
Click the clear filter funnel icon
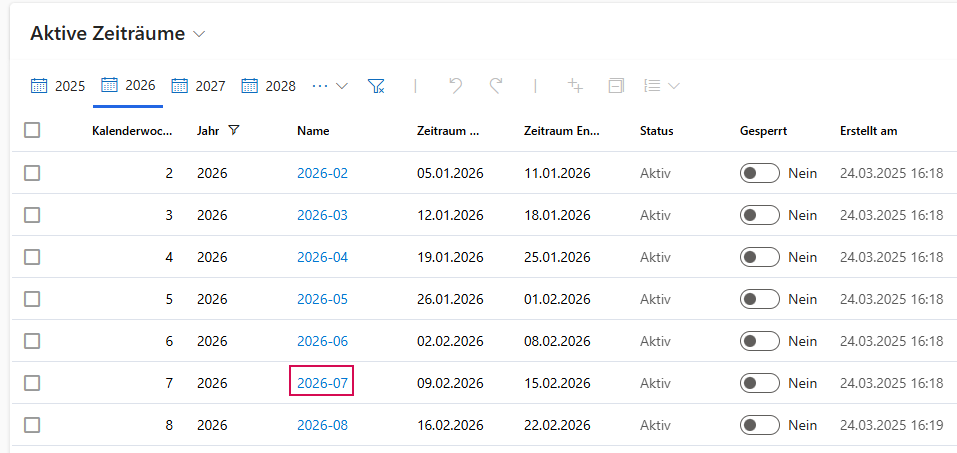pos(376,86)
